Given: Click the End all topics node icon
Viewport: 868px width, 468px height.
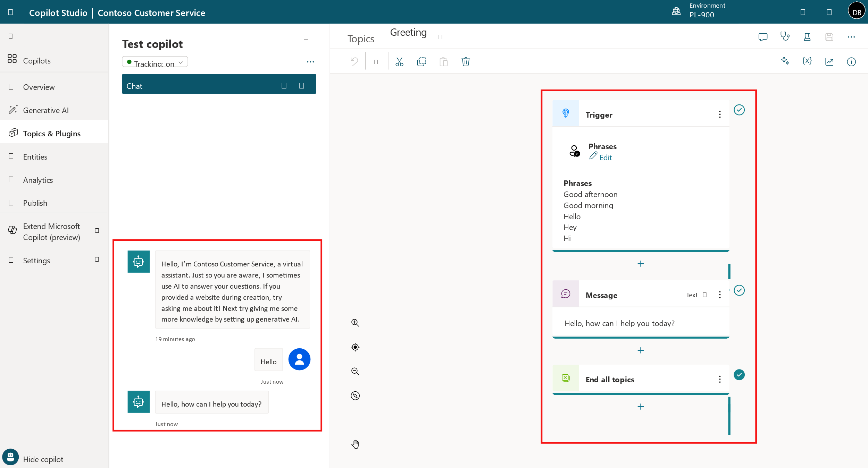Looking at the screenshot, I should click(566, 378).
